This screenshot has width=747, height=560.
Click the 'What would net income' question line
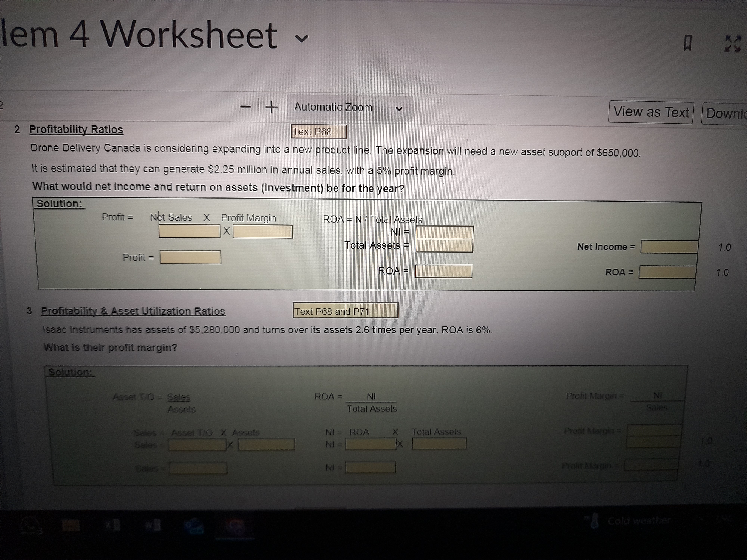(x=218, y=187)
